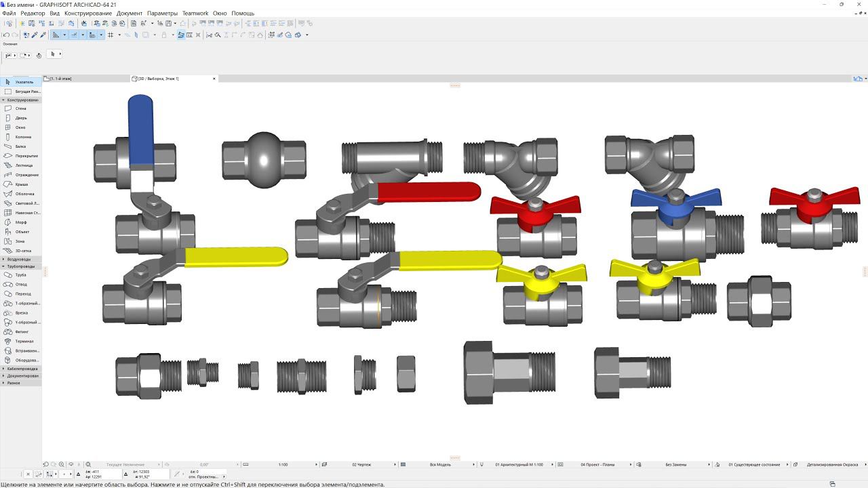This screenshot has height=488, width=868.
Task: Activate the Навесная Стена curtain wall tool
Action: click(20, 213)
